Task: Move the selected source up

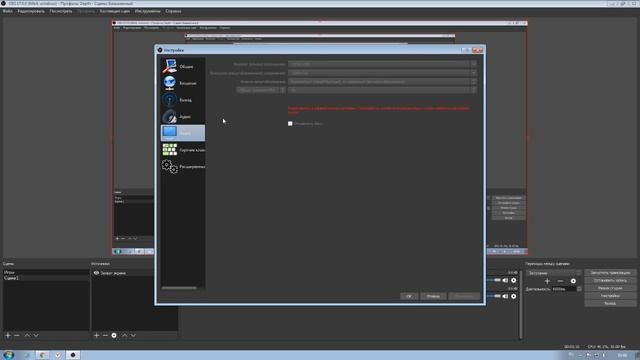Action: tap(124, 335)
